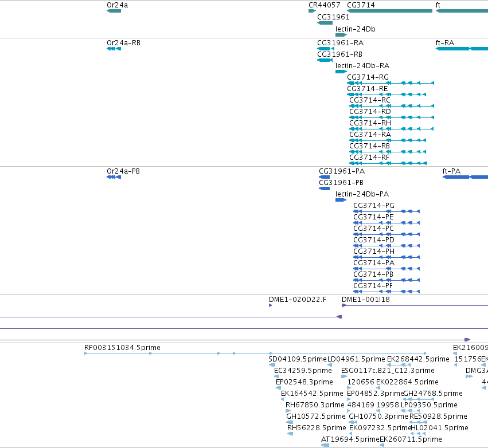Select EST LP09350.5prime
The image size is (488, 448).
[410, 411]
